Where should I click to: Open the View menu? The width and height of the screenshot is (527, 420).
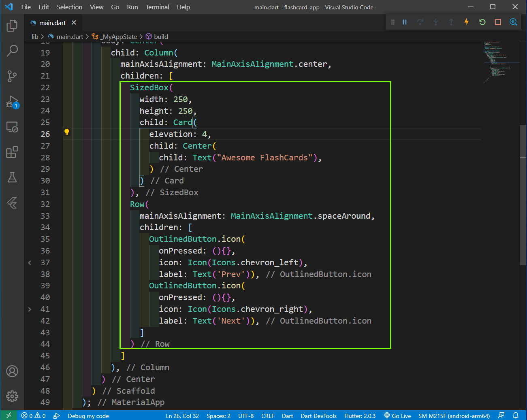point(96,7)
